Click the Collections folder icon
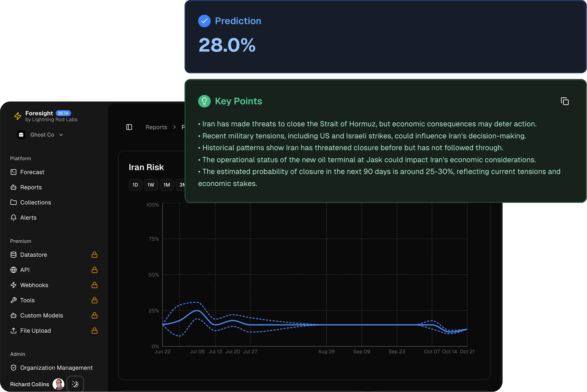Image resolution: width=587 pixels, height=392 pixels. [13, 202]
